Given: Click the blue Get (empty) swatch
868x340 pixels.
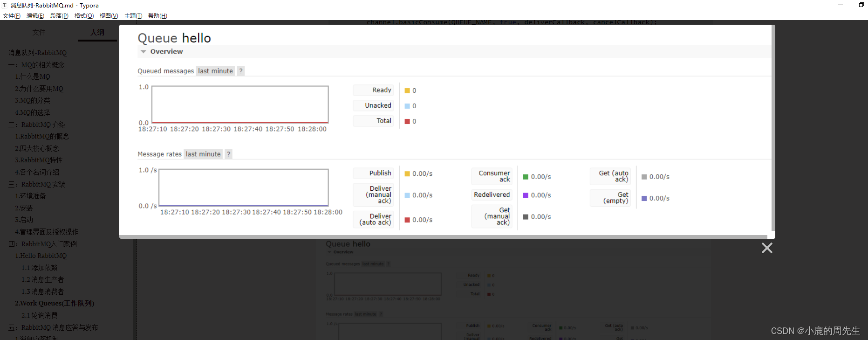Looking at the screenshot, I should coord(644,198).
